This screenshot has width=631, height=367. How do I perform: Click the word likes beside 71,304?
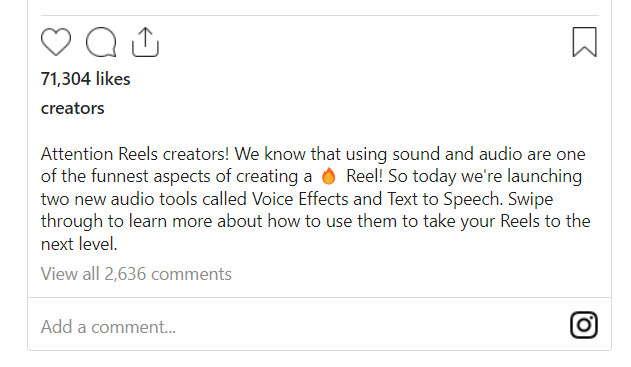coord(113,79)
